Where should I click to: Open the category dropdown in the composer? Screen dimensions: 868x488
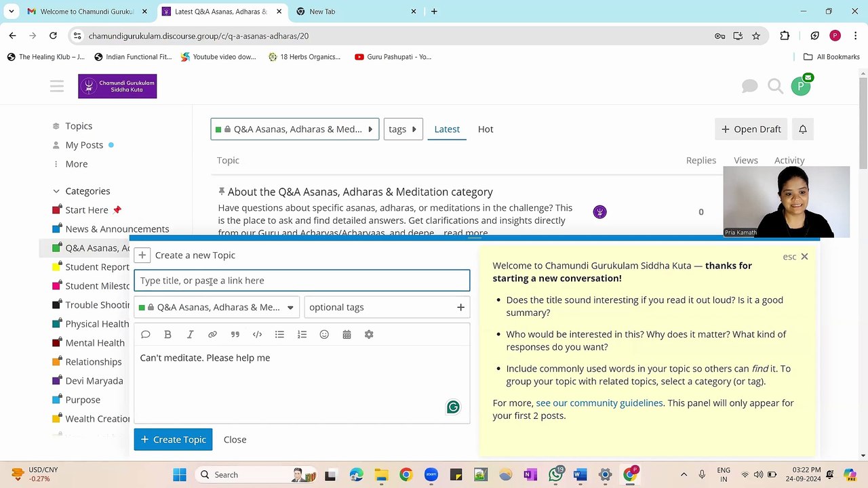(x=217, y=307)
